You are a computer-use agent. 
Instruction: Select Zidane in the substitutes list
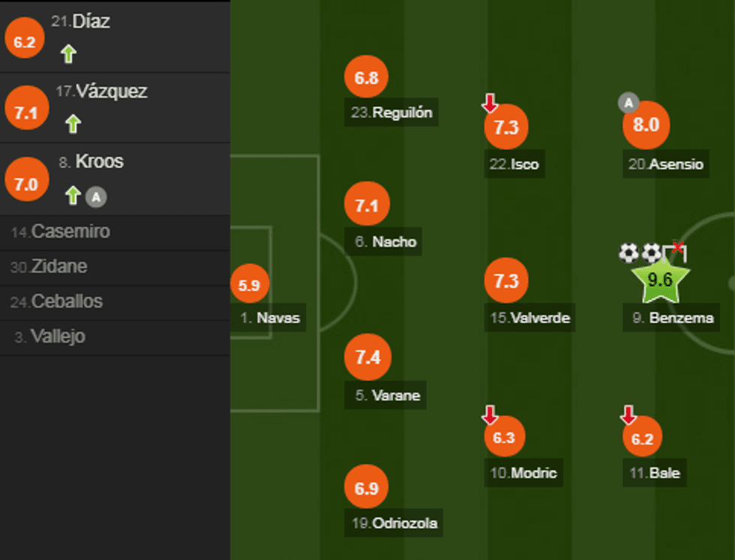49,267
